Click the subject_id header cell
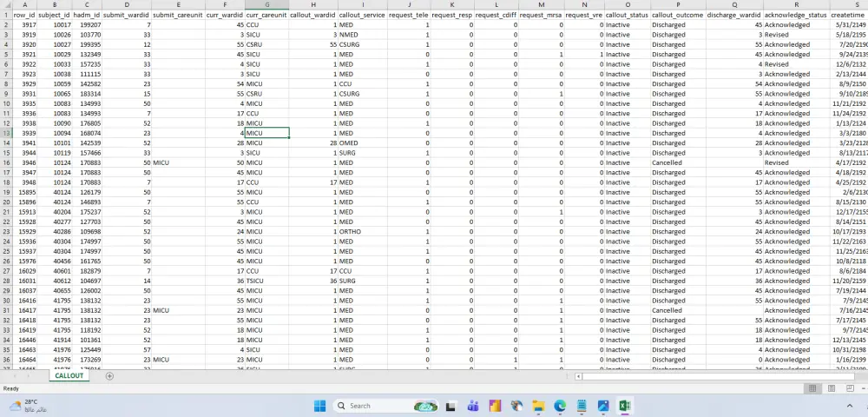 55,15
